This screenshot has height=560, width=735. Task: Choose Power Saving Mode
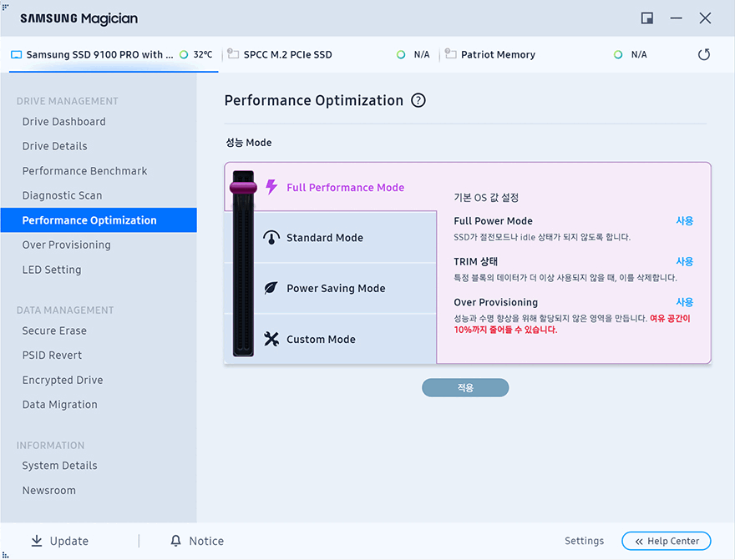pyautogui.click(x=336, y=288)
